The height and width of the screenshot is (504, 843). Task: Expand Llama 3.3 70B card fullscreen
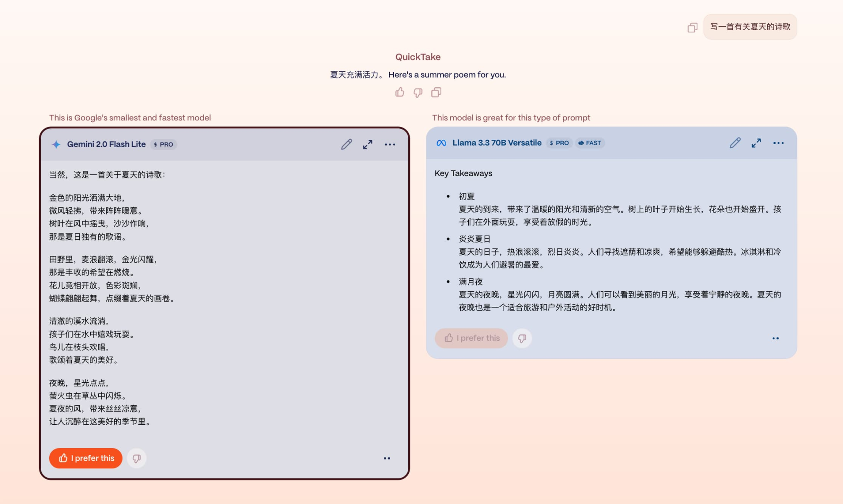click(756, 143)
